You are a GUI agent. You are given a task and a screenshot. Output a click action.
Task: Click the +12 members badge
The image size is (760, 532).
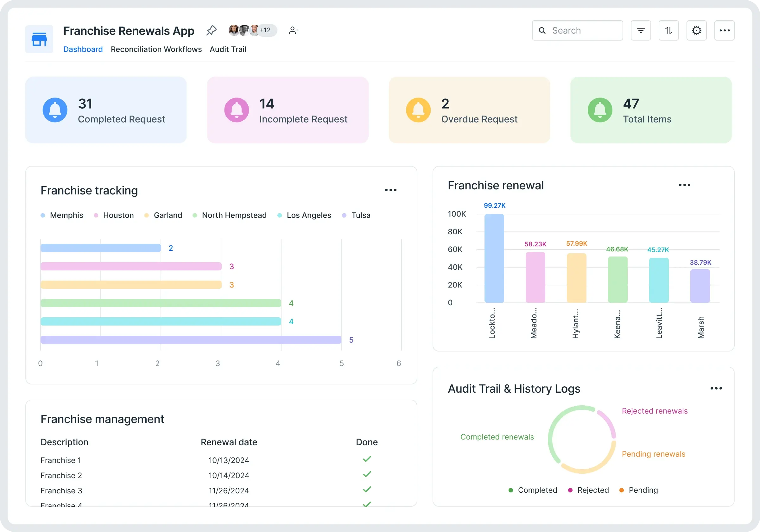(x=266, y=30)
